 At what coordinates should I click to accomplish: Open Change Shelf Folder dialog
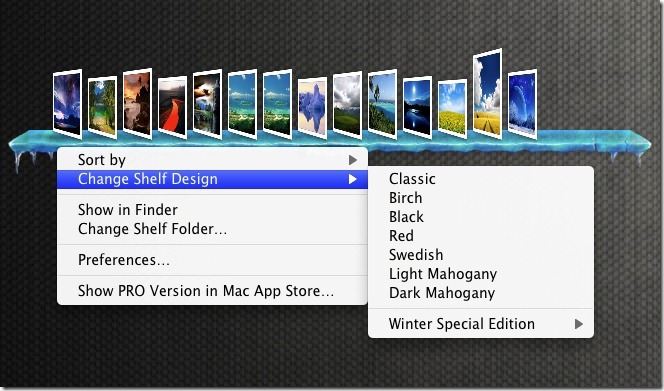point(152,229)
